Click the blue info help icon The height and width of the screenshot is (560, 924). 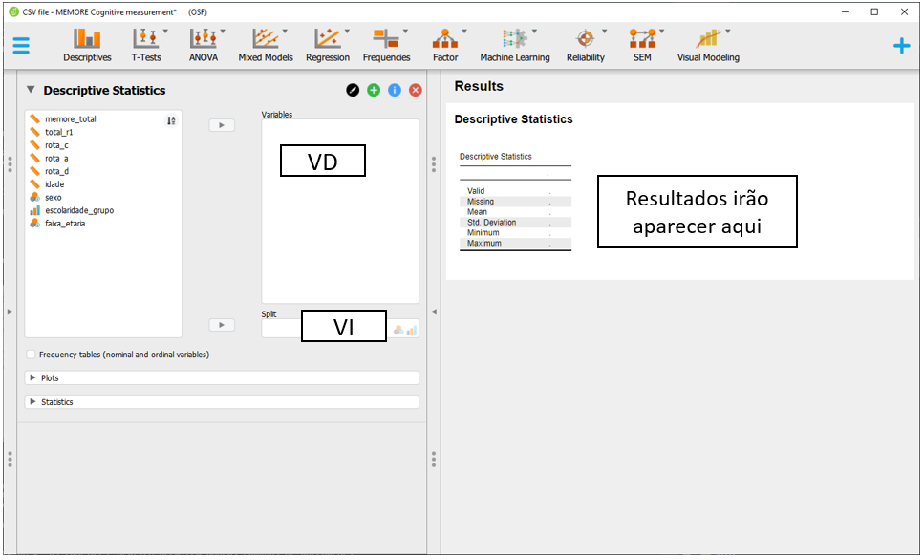click(395, 90)
